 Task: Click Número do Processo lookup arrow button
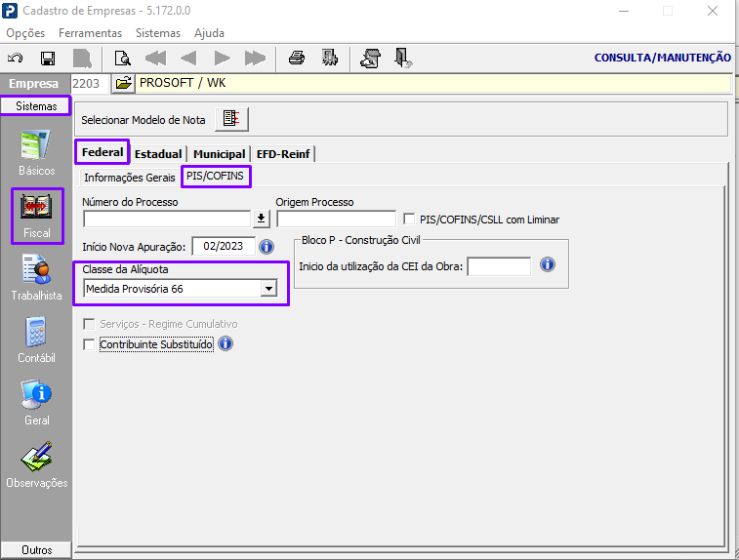point(261,219)
